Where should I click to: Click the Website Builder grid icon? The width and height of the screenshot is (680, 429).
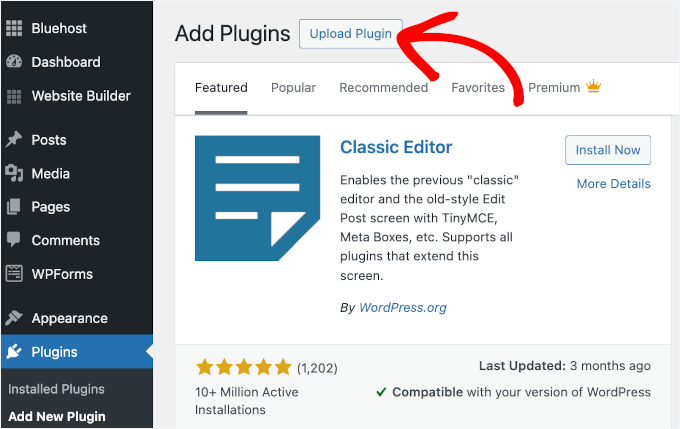pyautogui.click(x=14, y=96)
